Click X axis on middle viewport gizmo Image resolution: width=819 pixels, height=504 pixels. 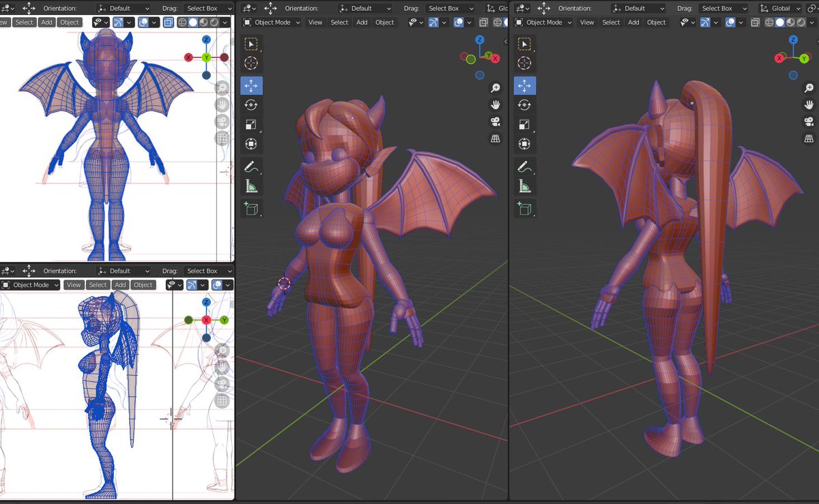click(x=497, y=59)
